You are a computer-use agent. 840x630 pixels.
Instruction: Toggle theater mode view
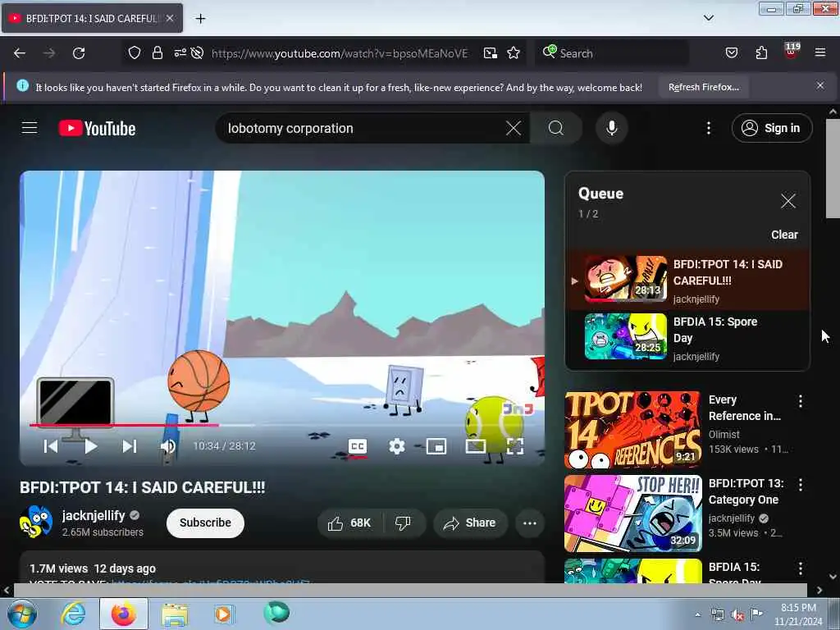[475, 446]
